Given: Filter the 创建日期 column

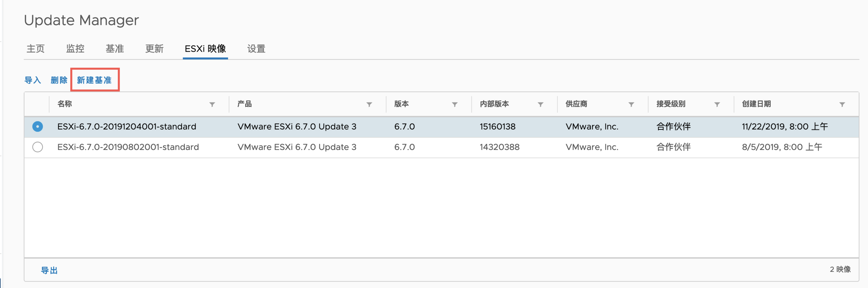Looking at the screenshot, I should [x=842, y=105].
